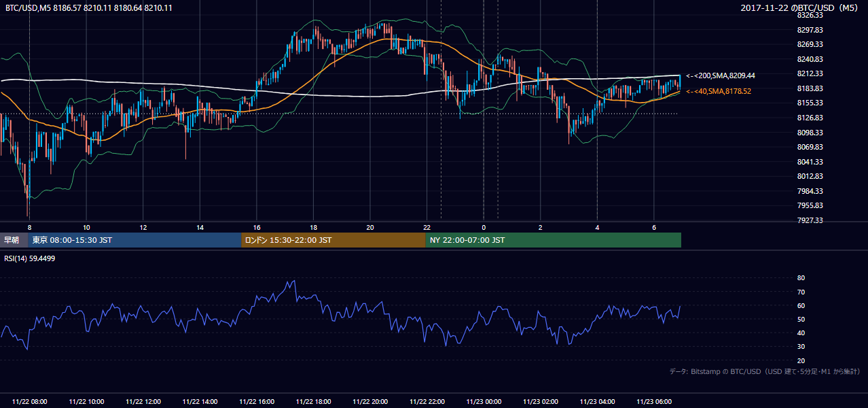Click hour label 14 under the price chart
The image size is (868, 408).
coord(200,227)
